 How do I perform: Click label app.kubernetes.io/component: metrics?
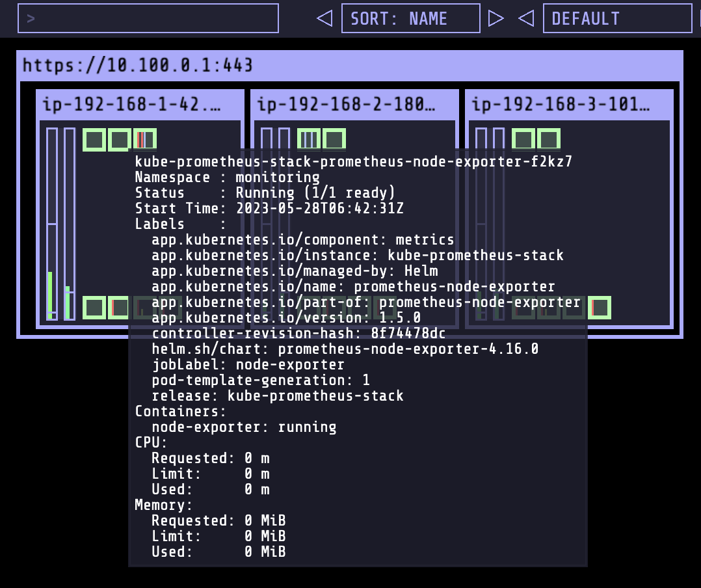click(x=303, y=239)
